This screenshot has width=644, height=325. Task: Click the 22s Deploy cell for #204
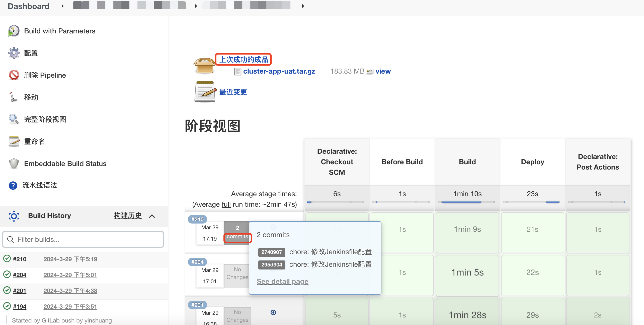[x=532, y=276]
